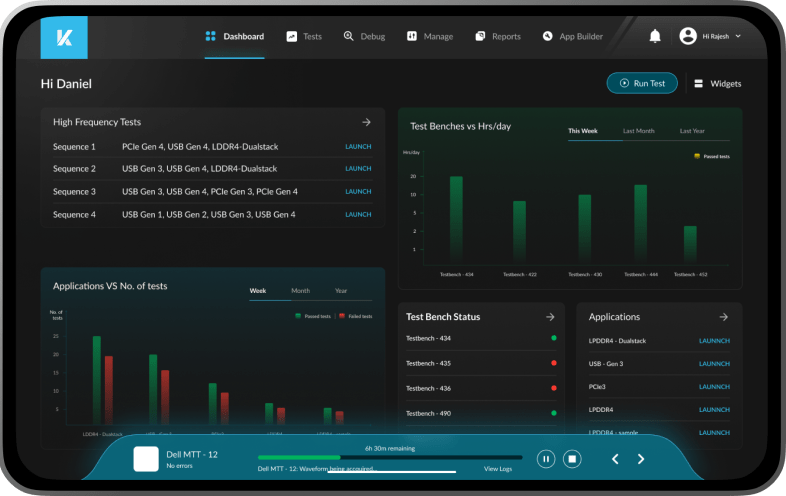Click Testbench - 434 status row
The height and width of the screenshot is (496, 786).
coord(481,339)
